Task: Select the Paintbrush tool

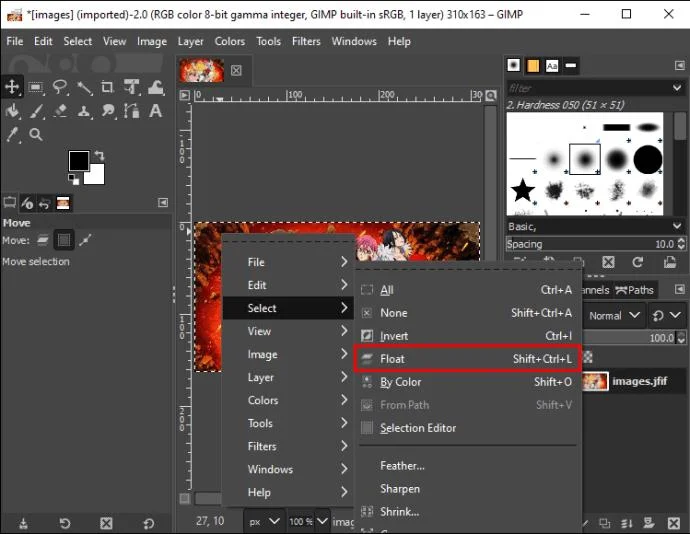Action: click(36, 110)
